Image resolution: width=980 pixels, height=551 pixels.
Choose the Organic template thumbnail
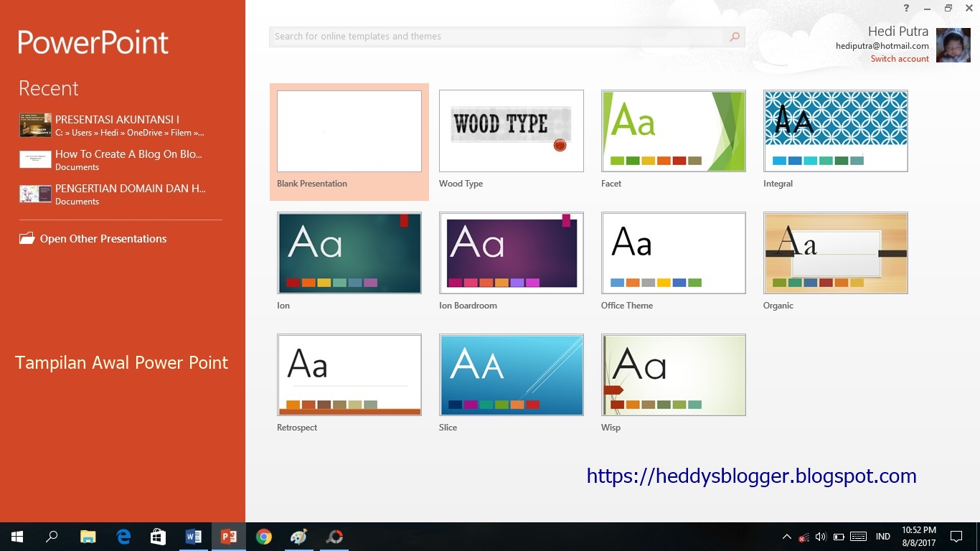click(x=836, y=253)
